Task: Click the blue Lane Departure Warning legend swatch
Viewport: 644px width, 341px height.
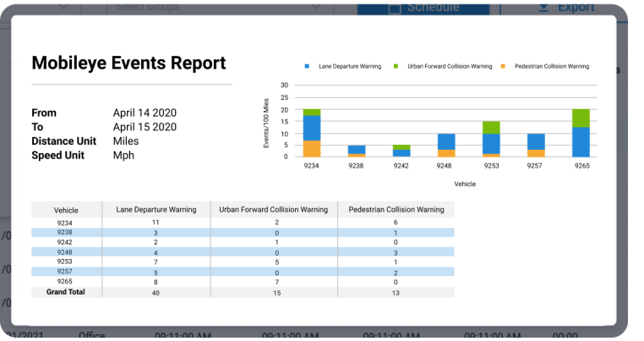Action: pyautogui.click(x=307, y=66)
